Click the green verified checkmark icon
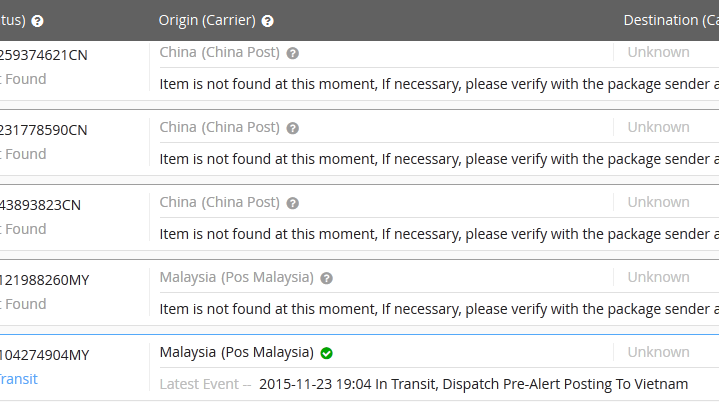The width and height of the screenshot is (719, 402). [327, 353]
